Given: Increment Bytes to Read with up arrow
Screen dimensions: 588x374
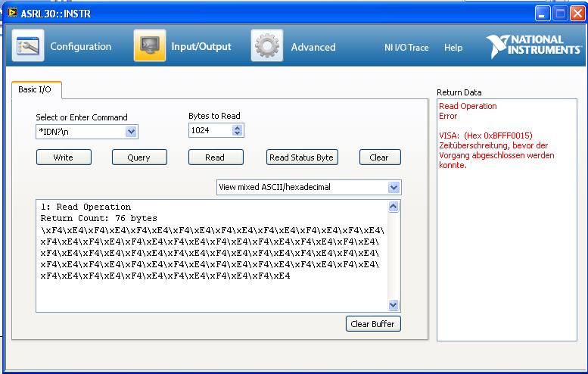Looking at the screenshot, I should [237, 127].
